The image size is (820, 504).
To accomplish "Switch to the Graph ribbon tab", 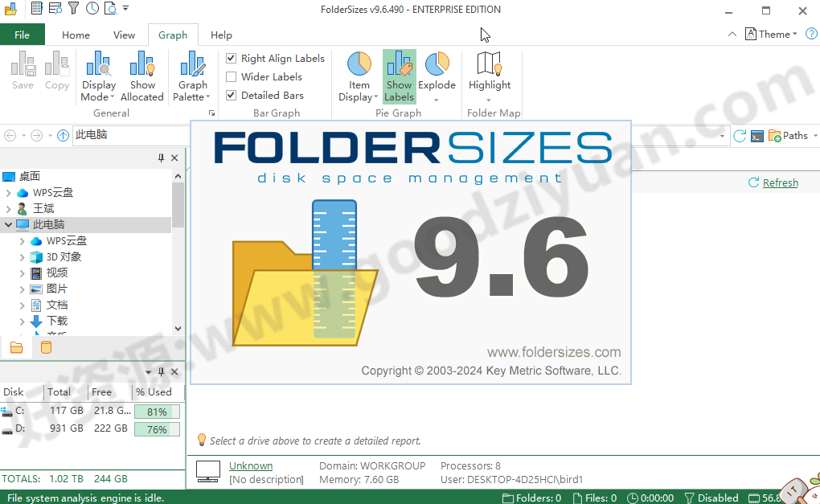I will pyautogui.click(x=173, y=35).
